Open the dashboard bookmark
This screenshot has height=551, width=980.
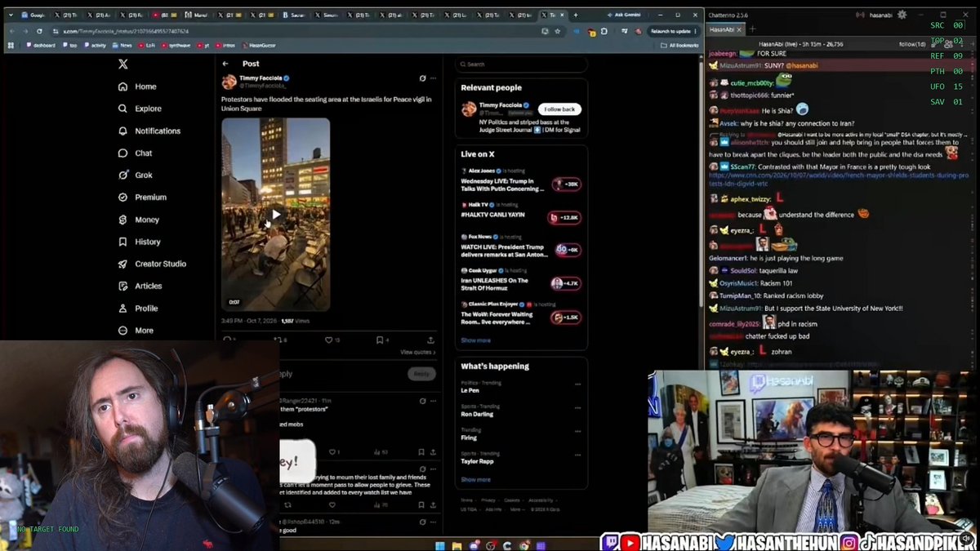(41, 45)
